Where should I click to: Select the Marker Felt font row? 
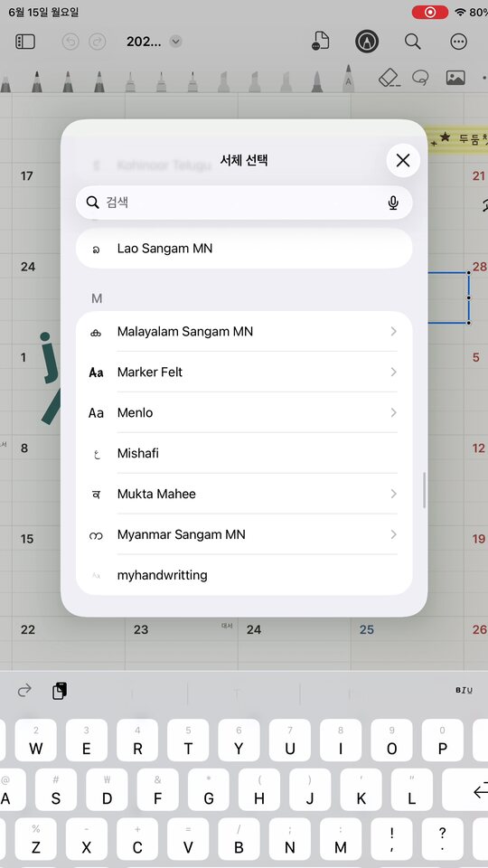244,372
